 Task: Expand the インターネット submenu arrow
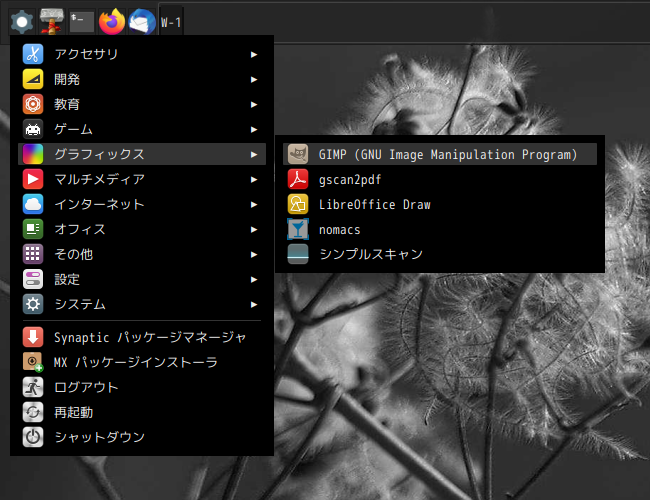(254, 205)
